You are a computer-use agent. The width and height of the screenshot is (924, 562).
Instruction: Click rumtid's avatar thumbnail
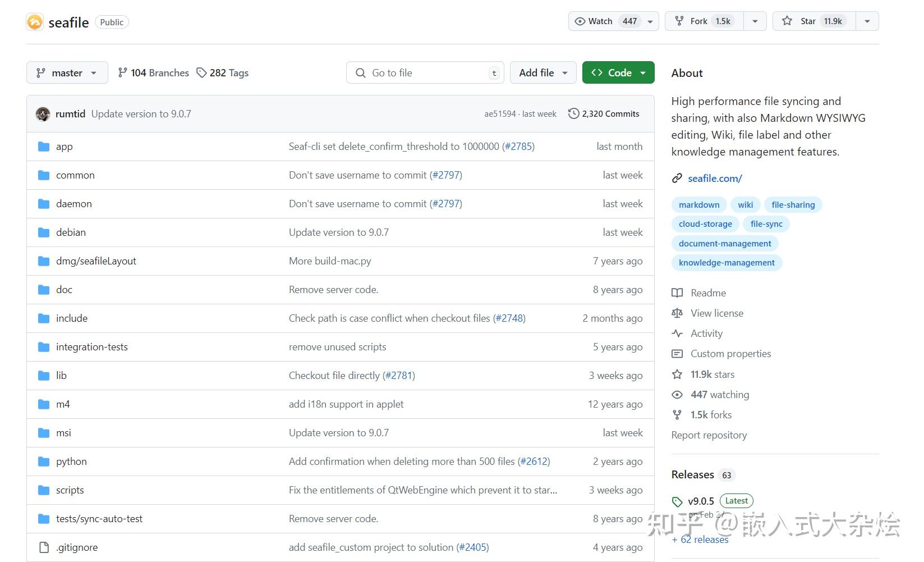43,114
